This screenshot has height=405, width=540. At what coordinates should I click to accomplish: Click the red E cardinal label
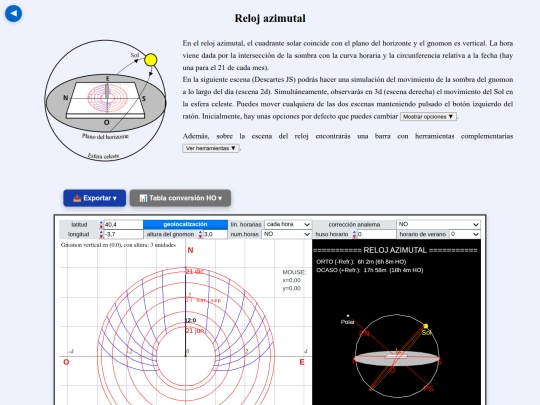pyautogui.click(x=302, y=362)
